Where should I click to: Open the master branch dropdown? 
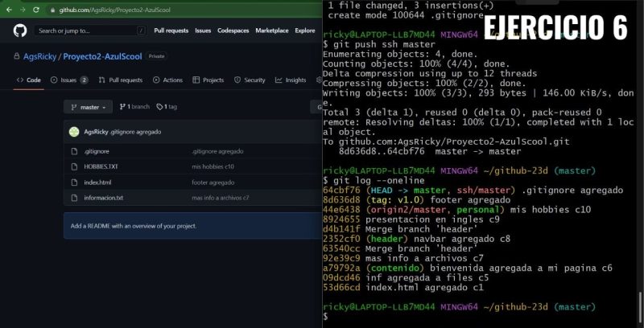coord(89,107)
